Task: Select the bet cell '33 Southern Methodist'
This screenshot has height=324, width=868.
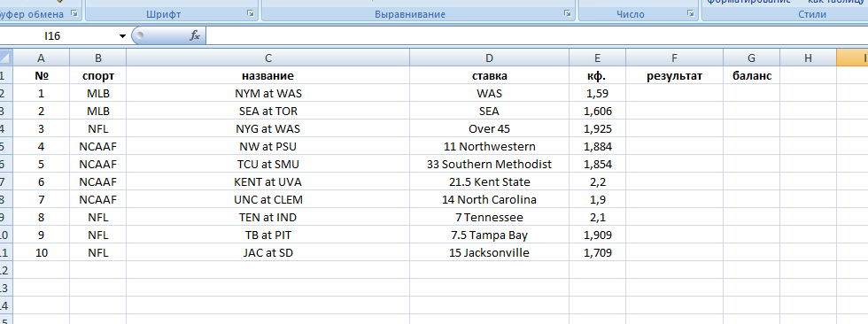Action: pyautogui.click(x=489, y=164)
